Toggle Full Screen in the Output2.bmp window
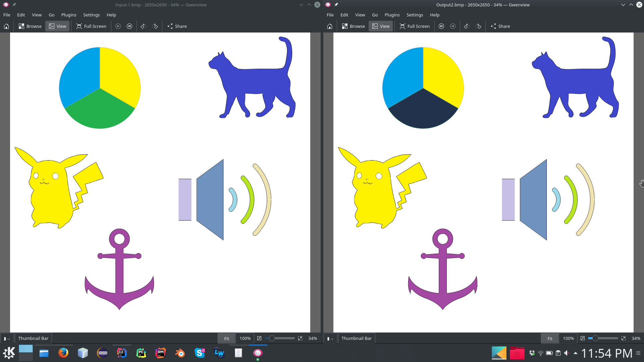The image size is (644, 362). (415, 26)
